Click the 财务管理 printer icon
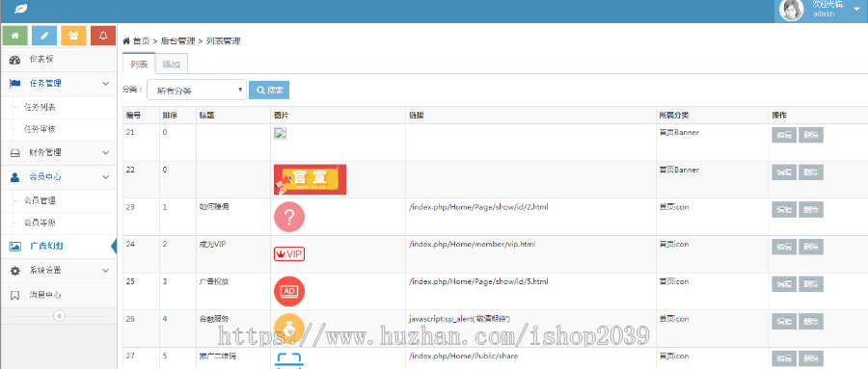The width and height of the screenshot is (868, 369). tap(14, 153)
